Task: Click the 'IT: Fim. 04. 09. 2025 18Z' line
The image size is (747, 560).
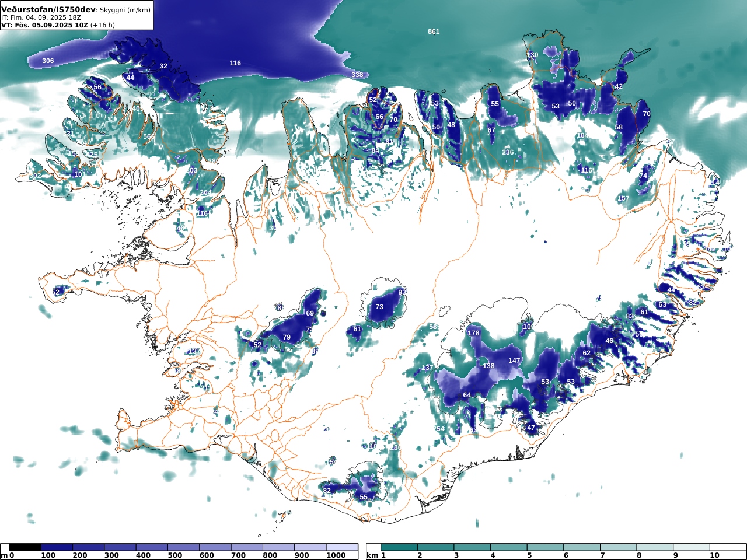Action: [x=40, y=17]
